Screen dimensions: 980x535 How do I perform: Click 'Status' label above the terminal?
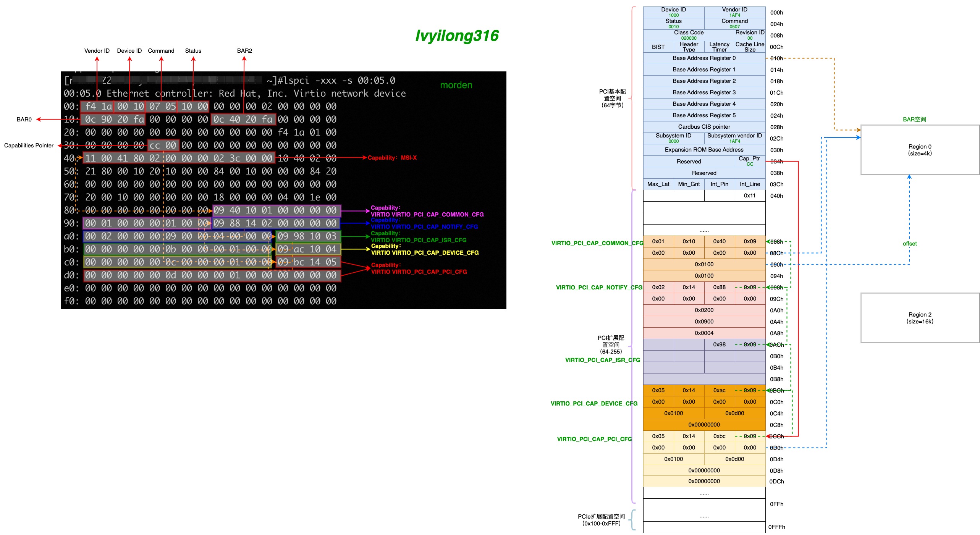click(193, 51)
